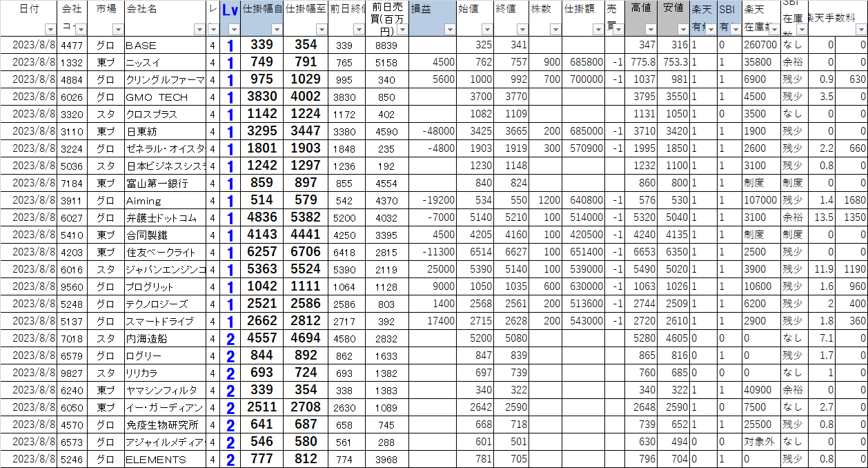Select the cell クリングルファーマ
This screenshot has height=468, width=868.
tap(165, 79)
